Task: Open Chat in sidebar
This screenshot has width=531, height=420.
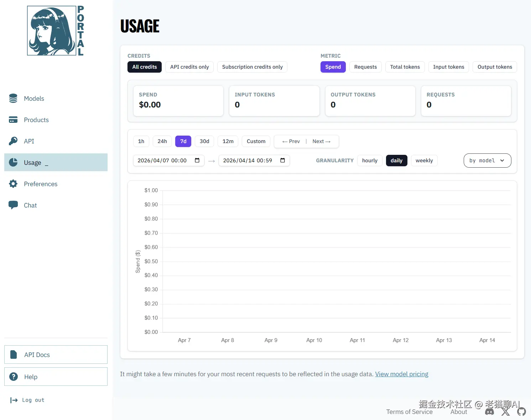Action: coord(56,205)
